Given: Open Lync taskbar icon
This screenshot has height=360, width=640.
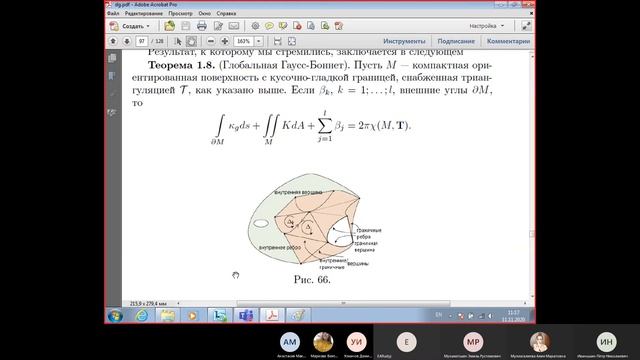Looking at the screenshot, I should [220, 316].
